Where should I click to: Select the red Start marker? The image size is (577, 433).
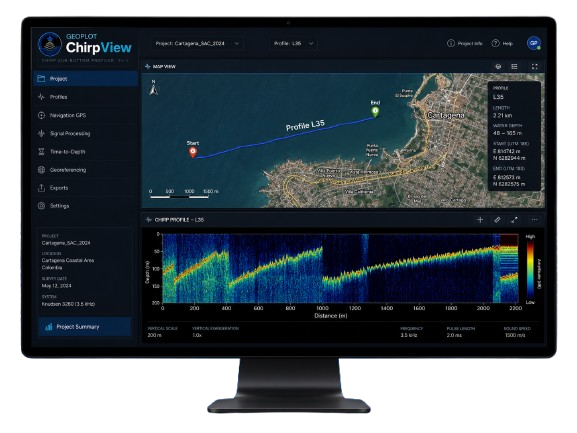click(x=193, y=152)
